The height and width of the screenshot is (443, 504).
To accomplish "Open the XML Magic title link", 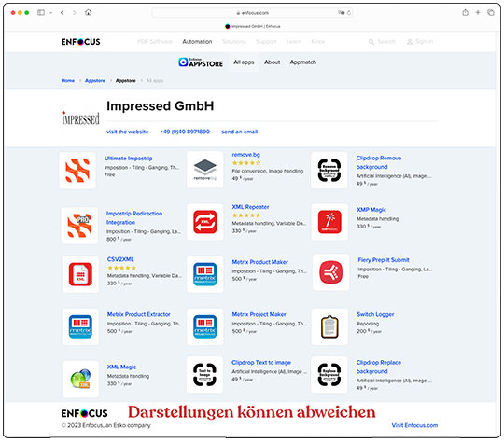I will pyautogui.click(x=121, y=367).
